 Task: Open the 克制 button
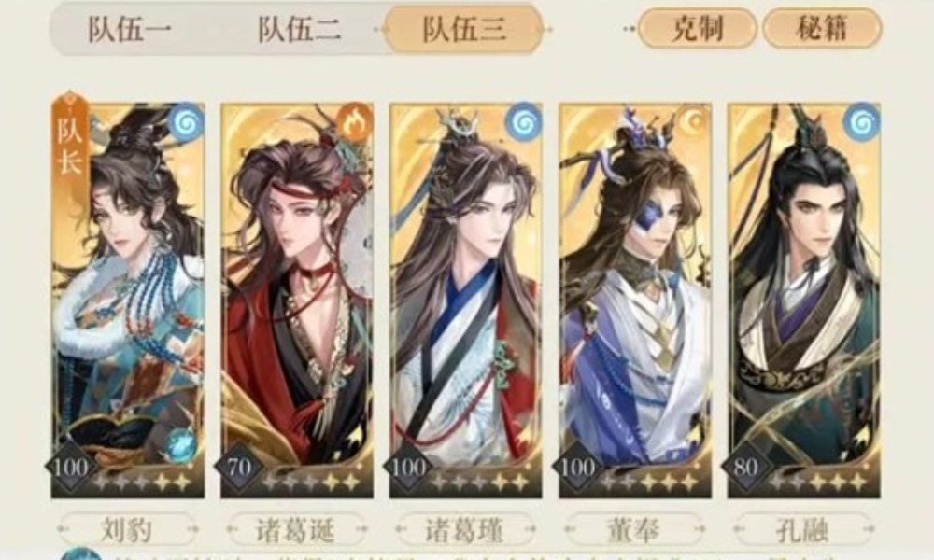click(698, 28)
